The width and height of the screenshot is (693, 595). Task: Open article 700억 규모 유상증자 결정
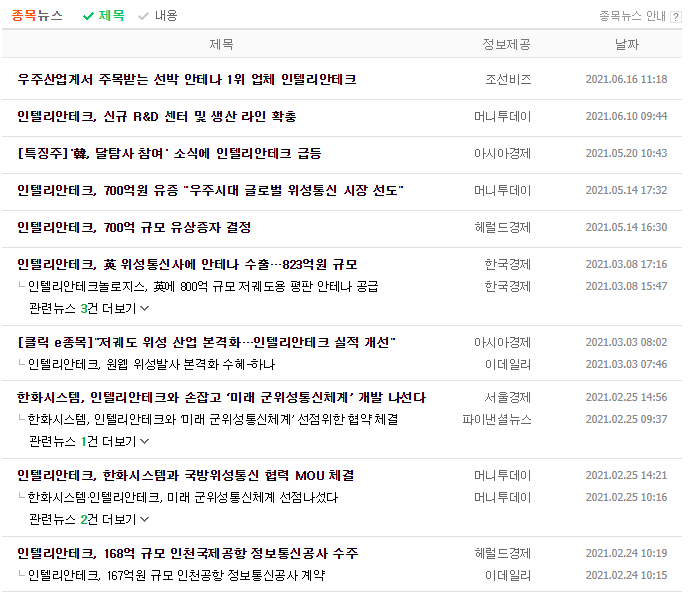click(134, 228)
